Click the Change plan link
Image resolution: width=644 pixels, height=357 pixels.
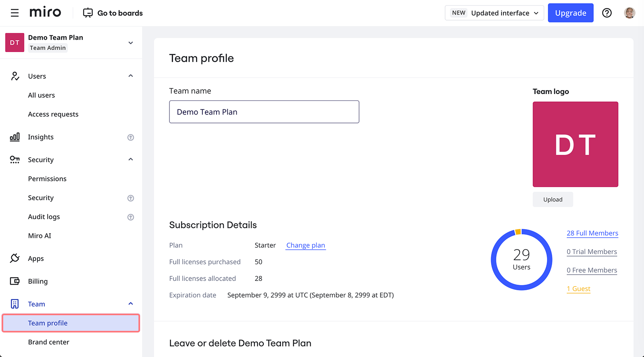point(305,245)
